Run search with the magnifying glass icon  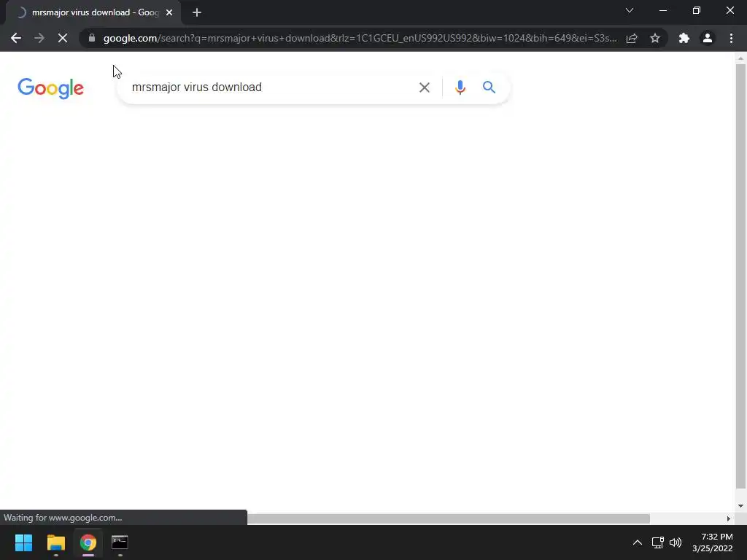[x=489, y=87]
